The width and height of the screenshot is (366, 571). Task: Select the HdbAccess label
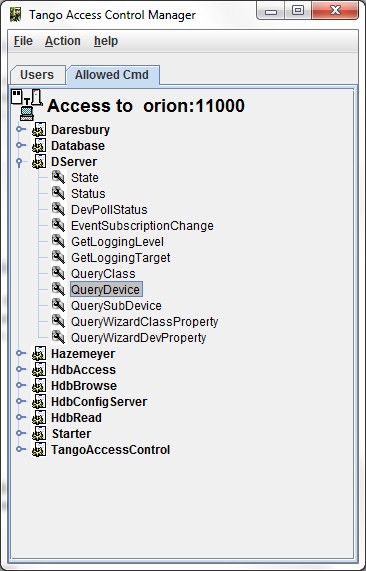point(83,370)
